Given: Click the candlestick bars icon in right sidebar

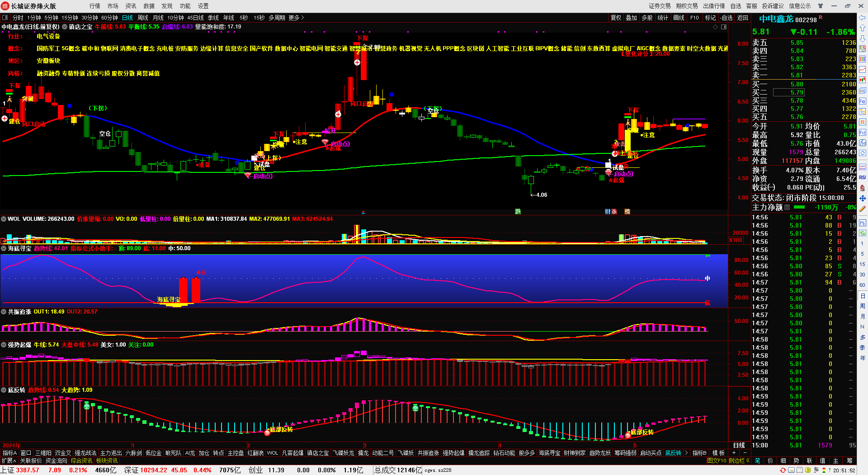Looking at the screenshot, I should point(863,80).
